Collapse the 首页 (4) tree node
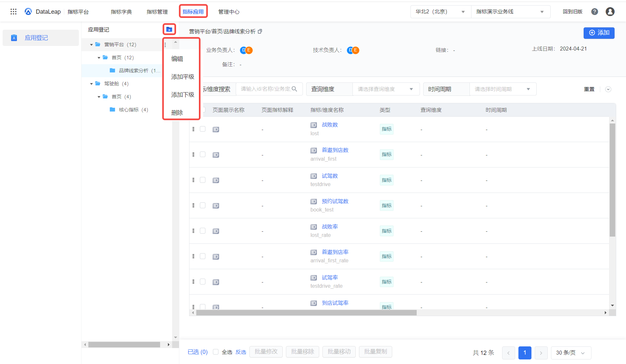 click(x=99, y=97)
